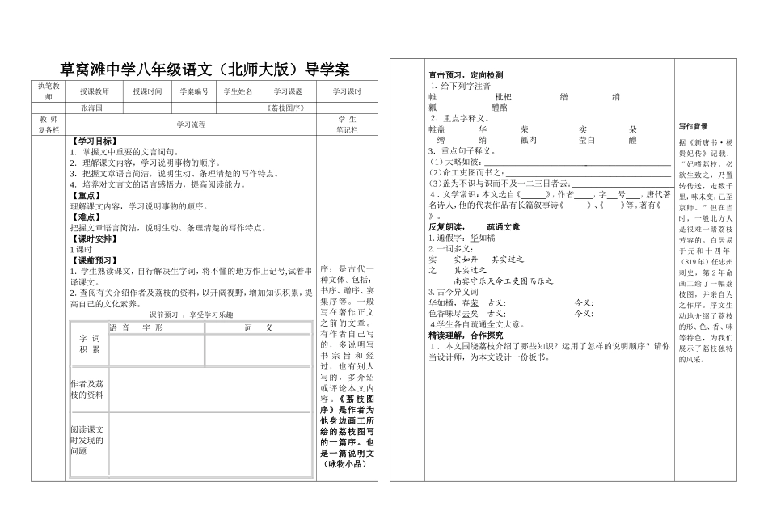
Task: Click the document title 草窝滩中学八年级语文（北师大版）导学案
Action: (205, 70)
